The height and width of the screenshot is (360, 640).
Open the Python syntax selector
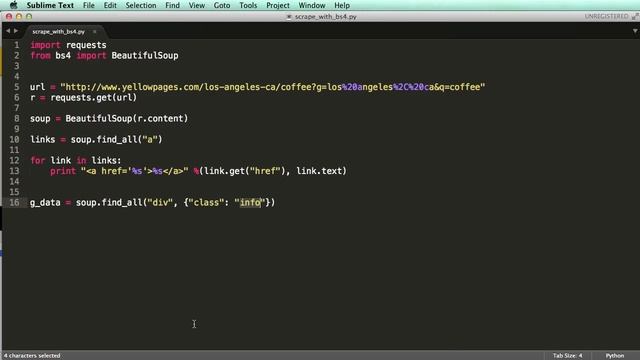(x=614, y=356)
